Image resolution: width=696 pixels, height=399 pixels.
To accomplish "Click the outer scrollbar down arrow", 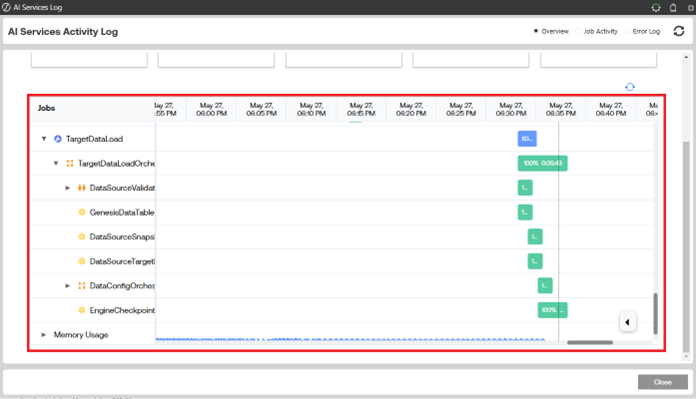I will 686,356.
